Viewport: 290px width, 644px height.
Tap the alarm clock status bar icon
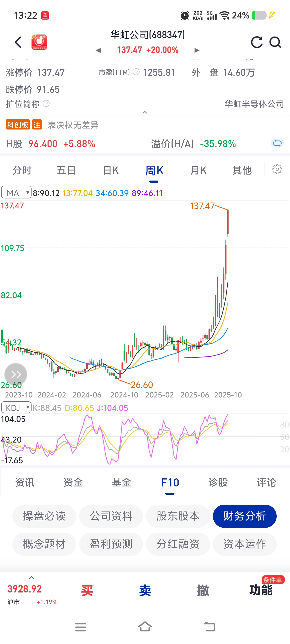coord(185,15)
